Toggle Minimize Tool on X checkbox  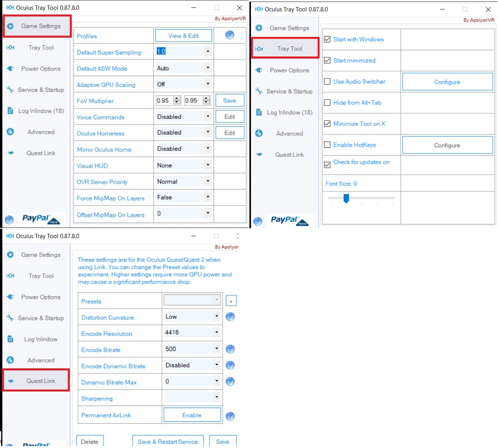(327, 124)
